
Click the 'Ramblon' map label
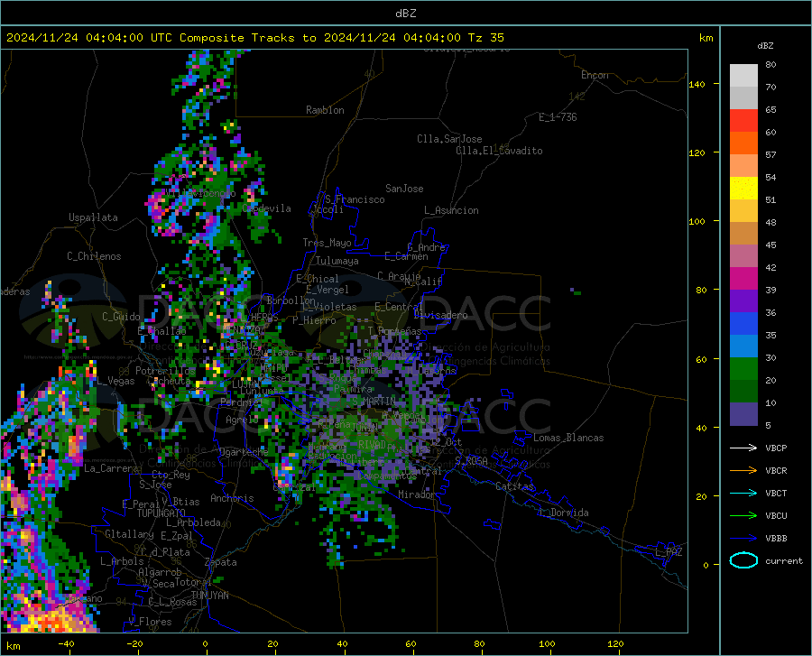pos(325,110)
